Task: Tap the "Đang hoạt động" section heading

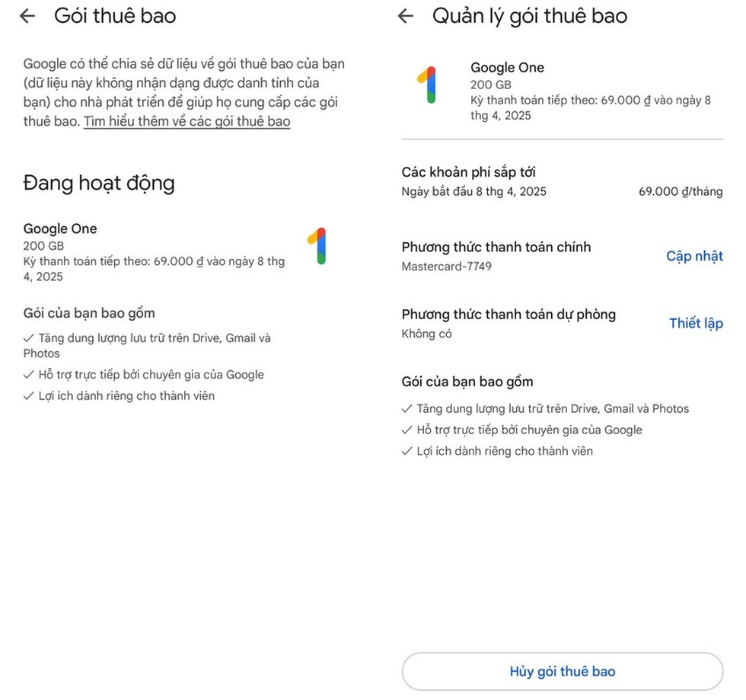Action: tap(99, 183)
